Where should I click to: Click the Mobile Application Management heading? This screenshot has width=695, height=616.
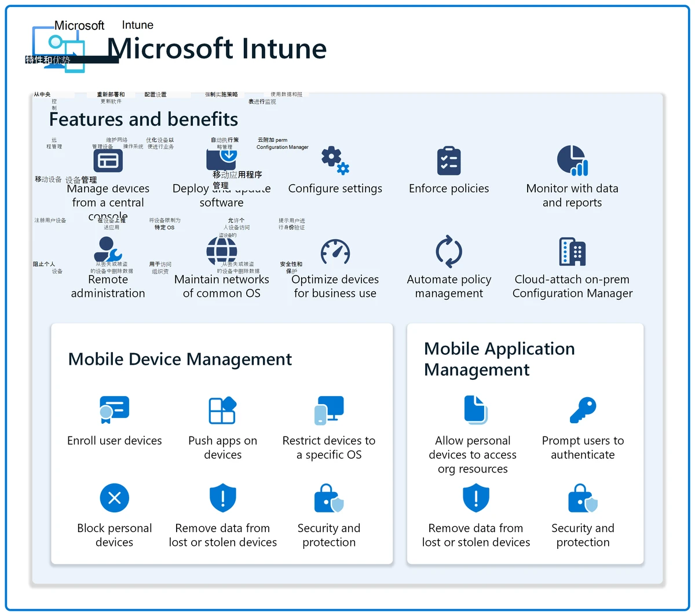tap(499, 359)
